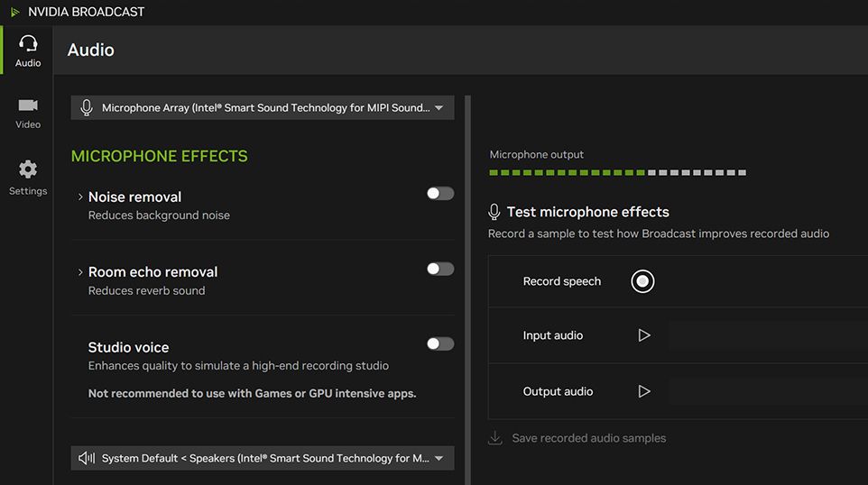This screenshot has height=485, width=868.
Task: Turn on Room echo removal switch
Action: point(440,269)
